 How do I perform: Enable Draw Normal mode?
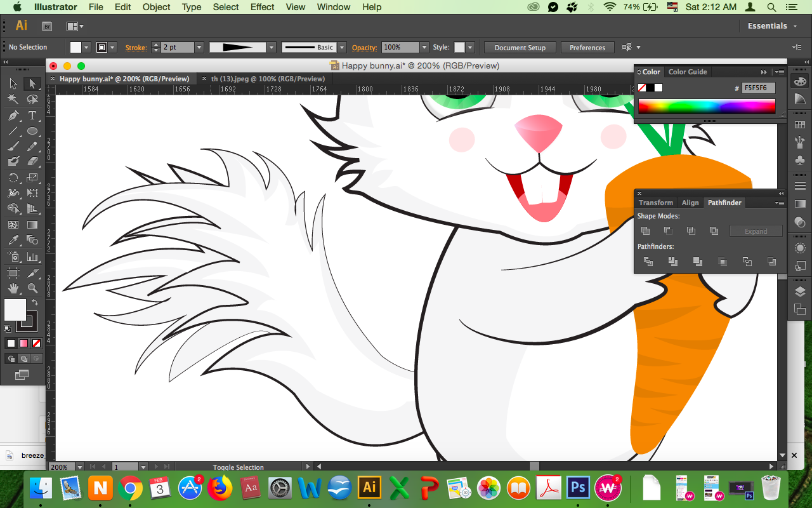pyautogui.click(x=11, y=359)
